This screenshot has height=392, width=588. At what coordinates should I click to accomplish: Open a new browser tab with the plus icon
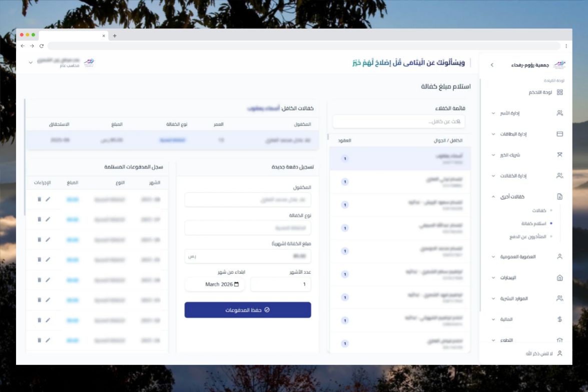(115, 36)
